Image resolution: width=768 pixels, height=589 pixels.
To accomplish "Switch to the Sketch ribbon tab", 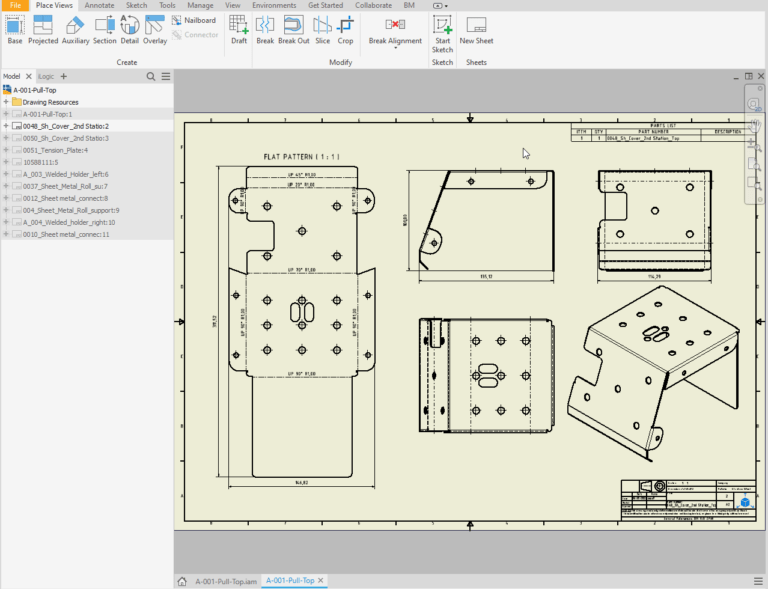I will click(136, 5).
